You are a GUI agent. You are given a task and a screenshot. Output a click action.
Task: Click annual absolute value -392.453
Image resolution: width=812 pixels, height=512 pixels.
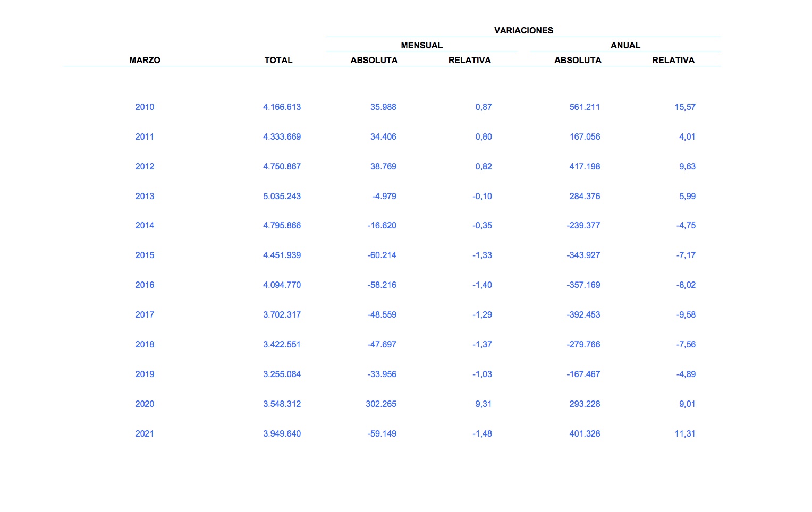(583, 314)
